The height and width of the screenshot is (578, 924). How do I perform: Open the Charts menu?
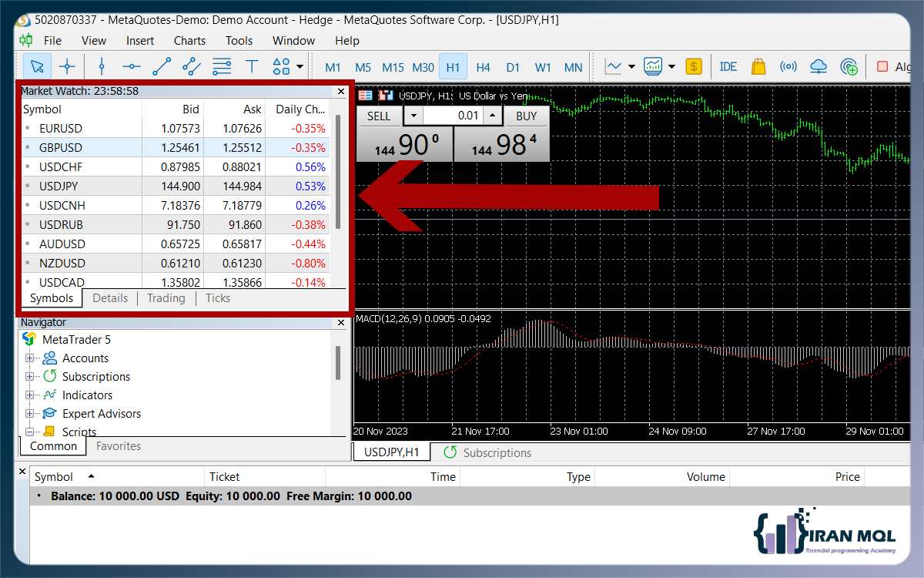point(189,40)
